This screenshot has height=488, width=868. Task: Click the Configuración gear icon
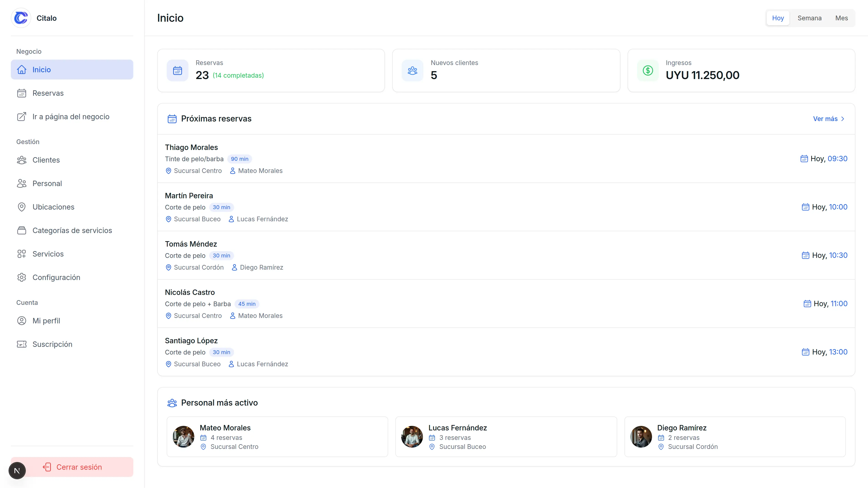point(21,278)
